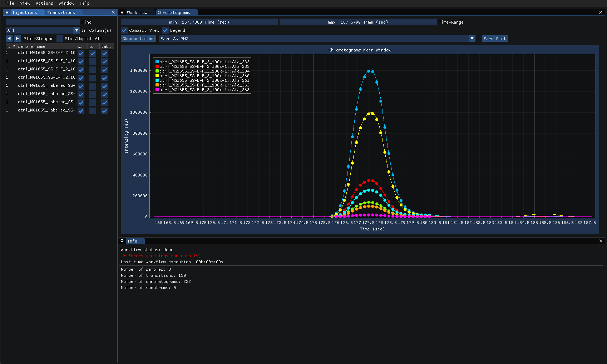Open the Save As PNG format dropdown arrow
The width and height of the screenshot is (607, 364).
472,39
